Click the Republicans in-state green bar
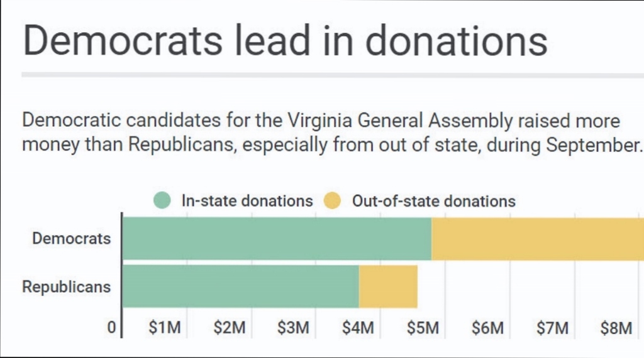The width and height of the screenshot is (644, 358). click(241, 286)
